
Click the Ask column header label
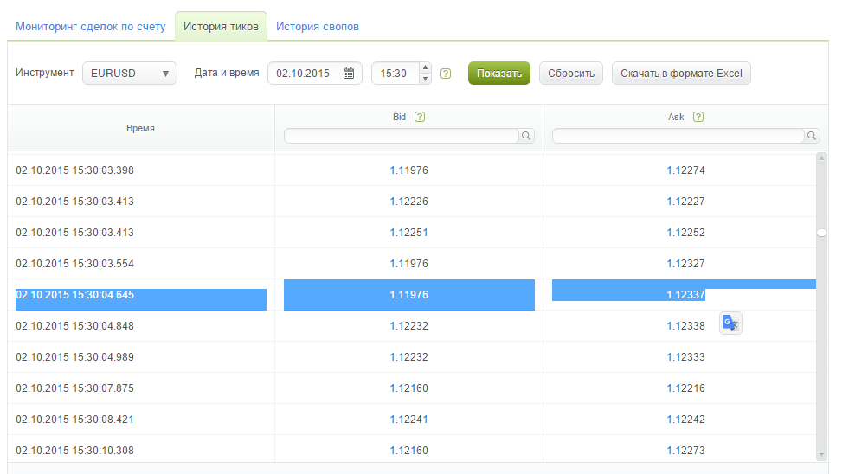pyautogui.click(x=676, y=117)
